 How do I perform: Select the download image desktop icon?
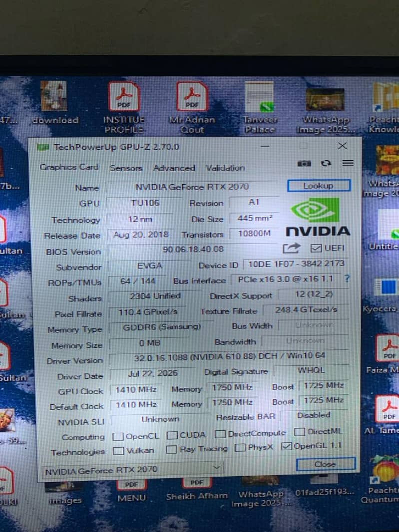(54, 102)
